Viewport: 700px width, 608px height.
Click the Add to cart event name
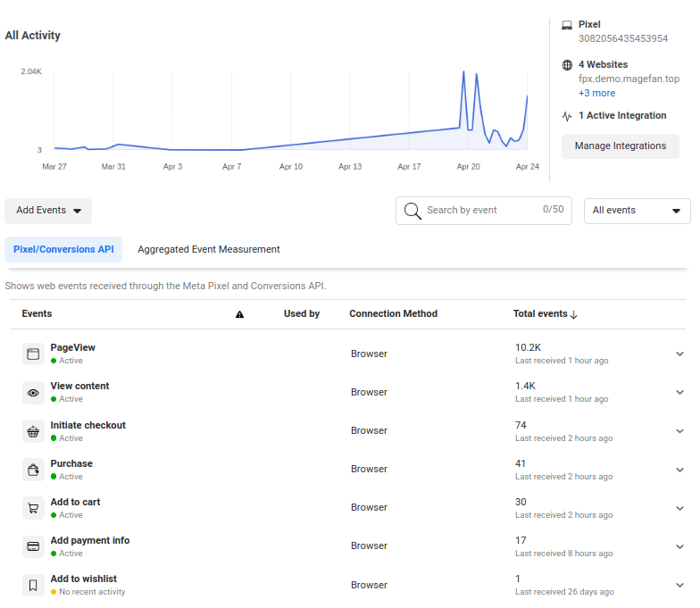coord(75,502)
